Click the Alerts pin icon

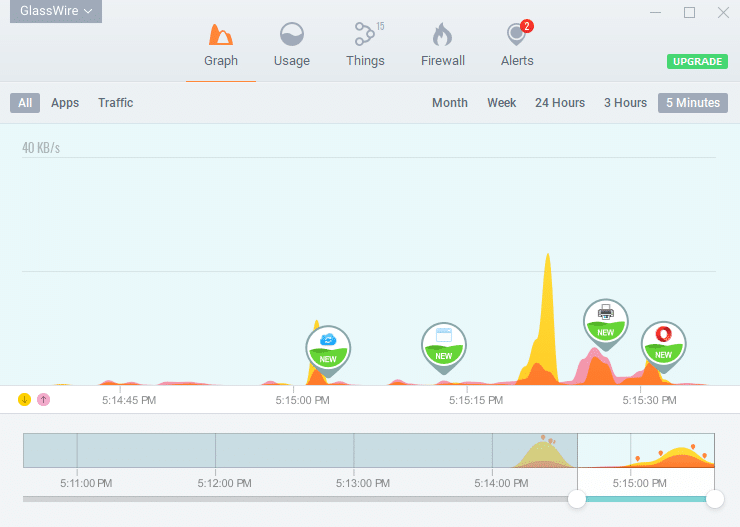pyautogui.click(x=516, y=35)
